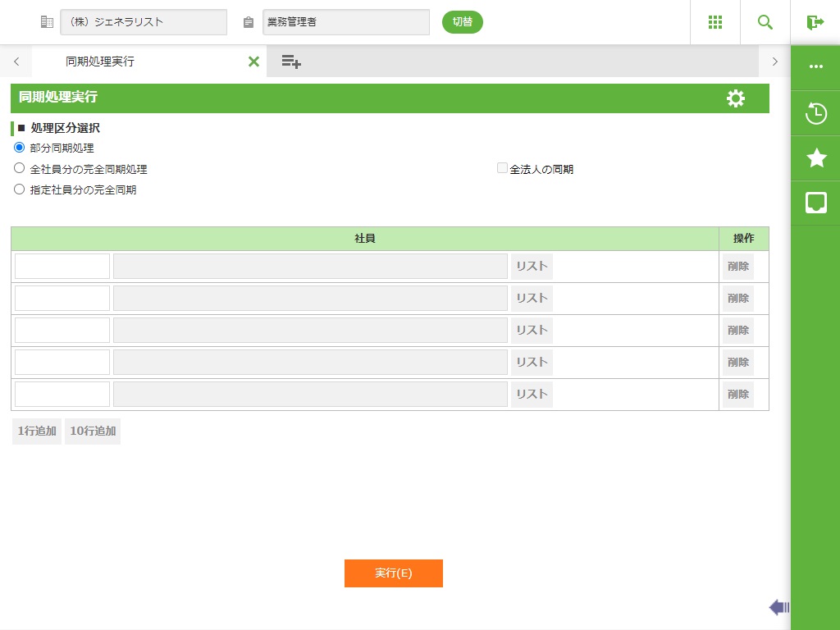The image size is (840, 630).
Task: Open the three-dots more menu in sidebar
Action: pyautogui.click(x=816, y=66)
